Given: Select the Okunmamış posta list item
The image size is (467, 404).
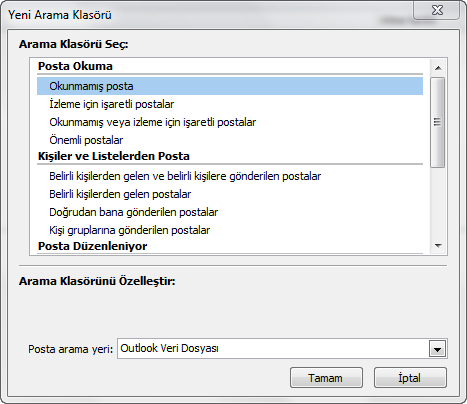Looking at the screenshot, I should (230, 86).
